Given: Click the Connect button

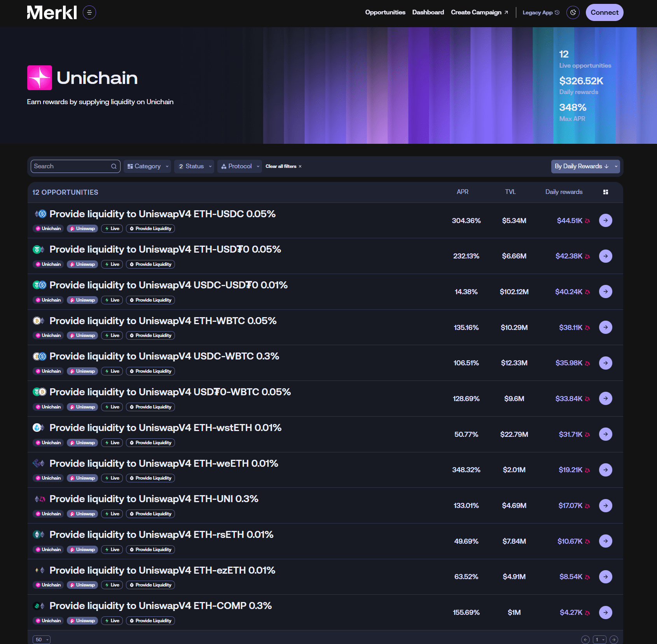Looking at the screenshot, I should click(604, 12).
